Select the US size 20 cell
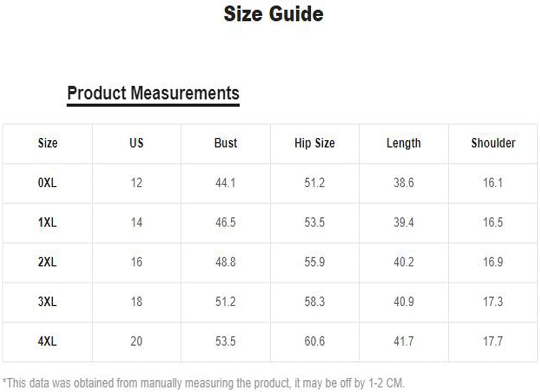 pyautogui.click(x=136, y=341)
